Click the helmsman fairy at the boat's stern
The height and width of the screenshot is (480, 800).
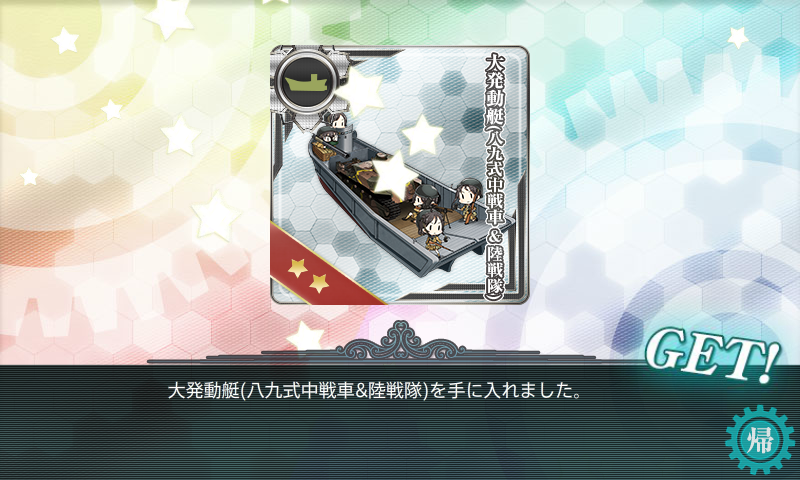point(336,121)
